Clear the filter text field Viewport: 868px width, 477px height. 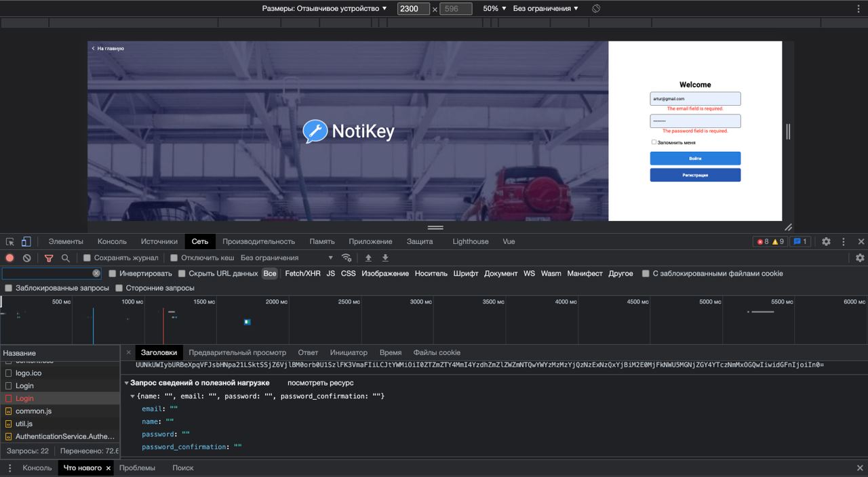click(96, 273)
